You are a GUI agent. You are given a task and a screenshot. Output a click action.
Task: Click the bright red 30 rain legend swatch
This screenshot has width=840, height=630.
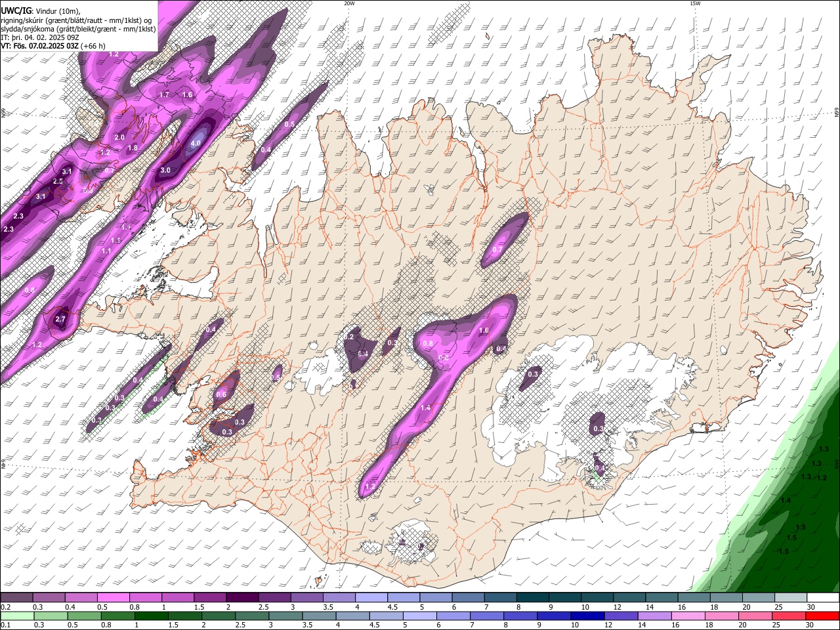coord(822,616)
